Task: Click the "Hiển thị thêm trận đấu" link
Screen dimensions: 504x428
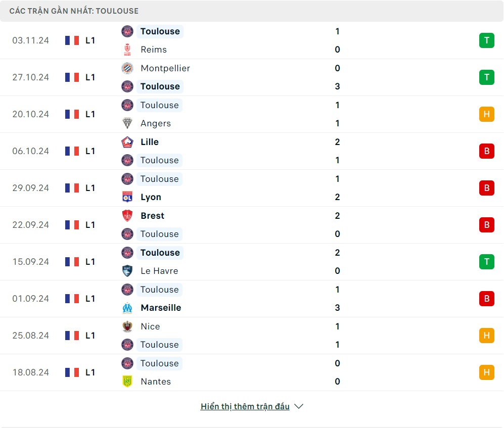Action: (x=245, y=406)
